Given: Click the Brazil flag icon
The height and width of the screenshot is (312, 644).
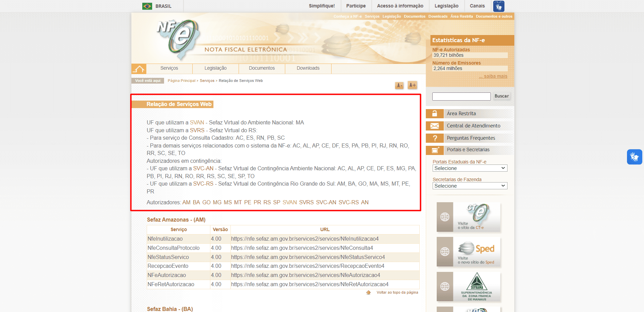Looking at the screenshot, I should (x=147, y=6).
